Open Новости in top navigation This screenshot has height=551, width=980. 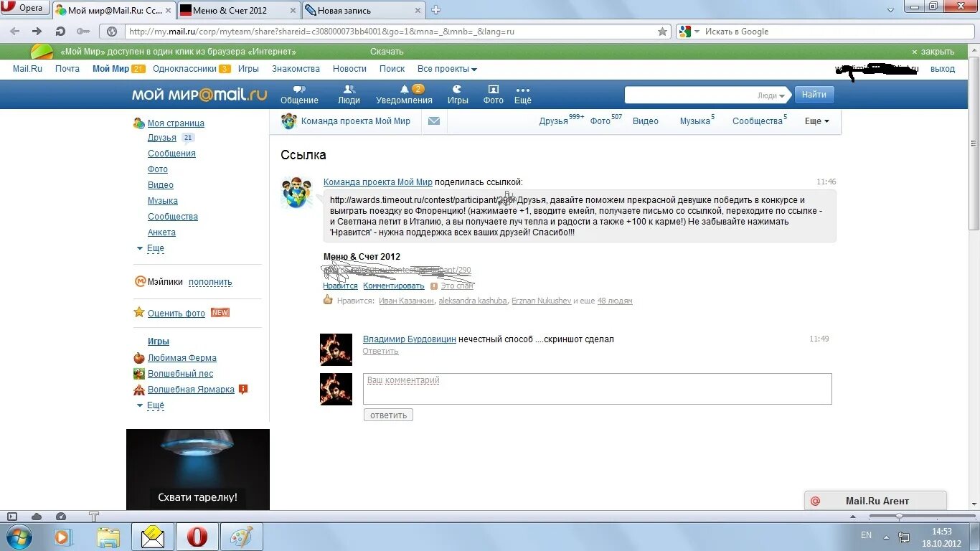349,69
